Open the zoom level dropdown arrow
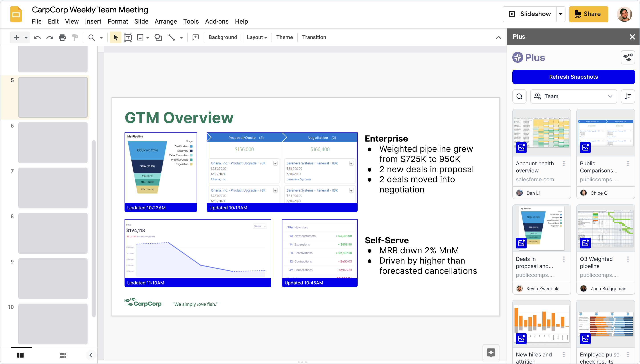 (x=101, y=38)
